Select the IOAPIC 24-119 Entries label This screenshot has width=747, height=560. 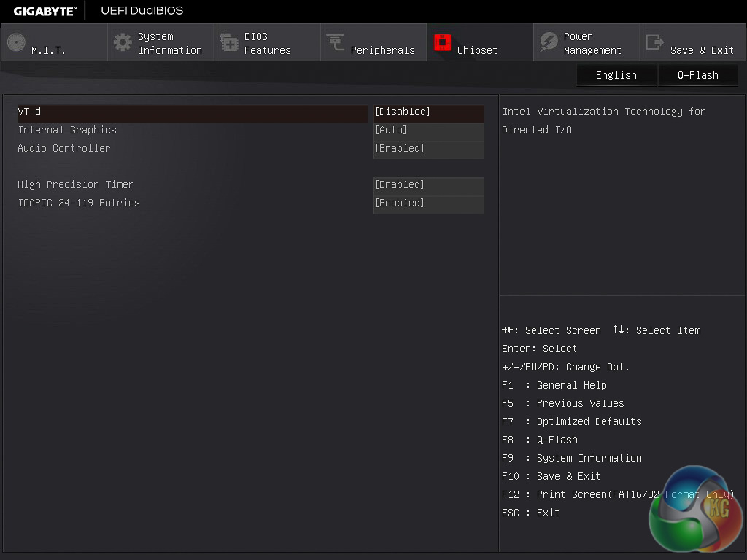coord(79,203)
